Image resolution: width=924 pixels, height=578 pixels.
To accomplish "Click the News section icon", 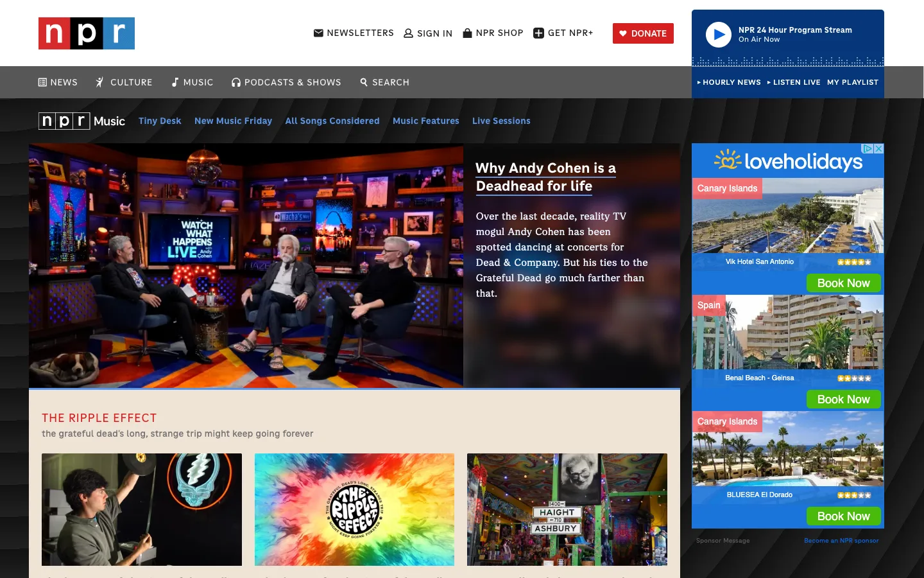I will [x=42, y=82].
